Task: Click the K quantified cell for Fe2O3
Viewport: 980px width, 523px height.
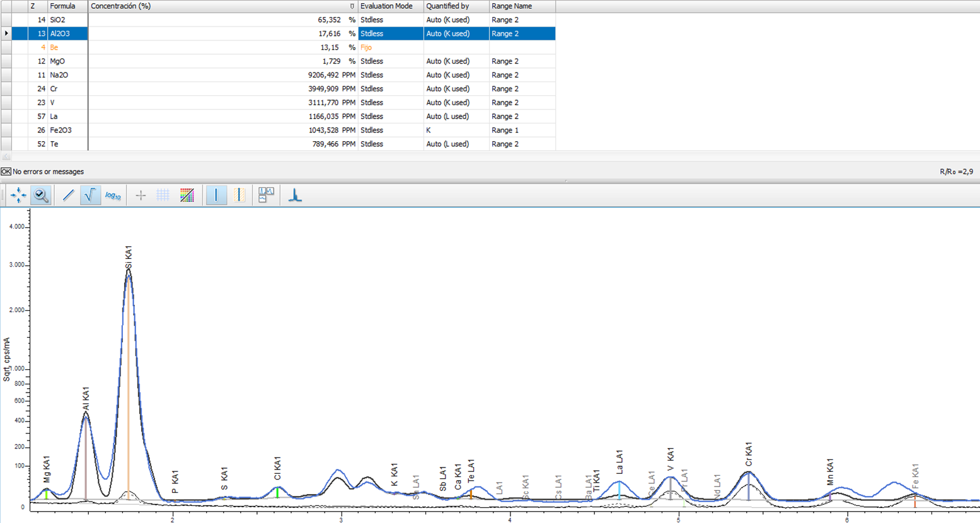Action: [x=456, y=130]
